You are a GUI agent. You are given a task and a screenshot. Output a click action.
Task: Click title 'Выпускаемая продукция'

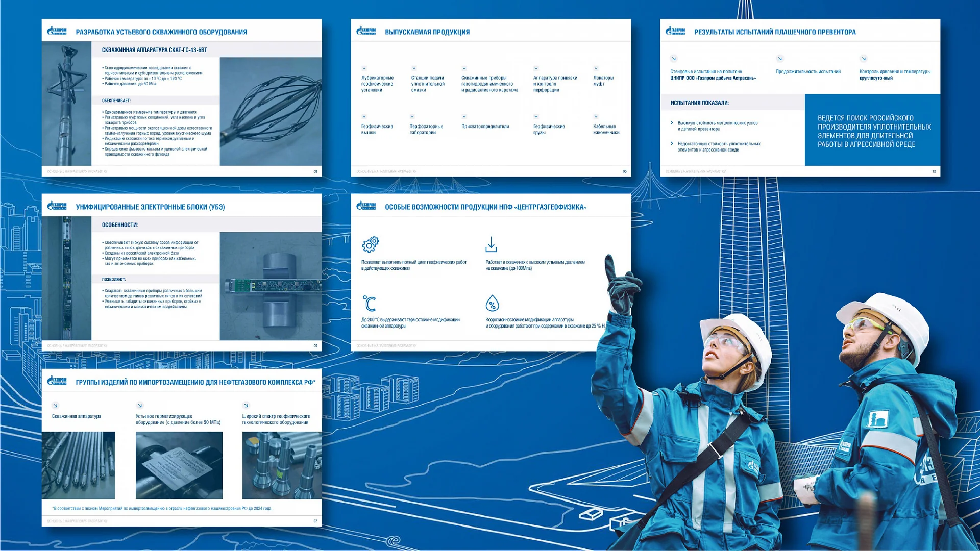tap(427, 32)
